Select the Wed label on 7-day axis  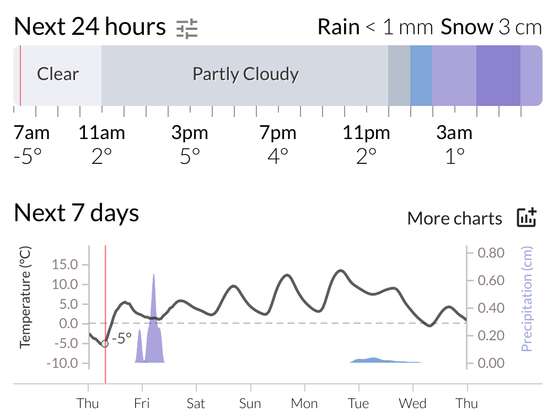point(413,404)
